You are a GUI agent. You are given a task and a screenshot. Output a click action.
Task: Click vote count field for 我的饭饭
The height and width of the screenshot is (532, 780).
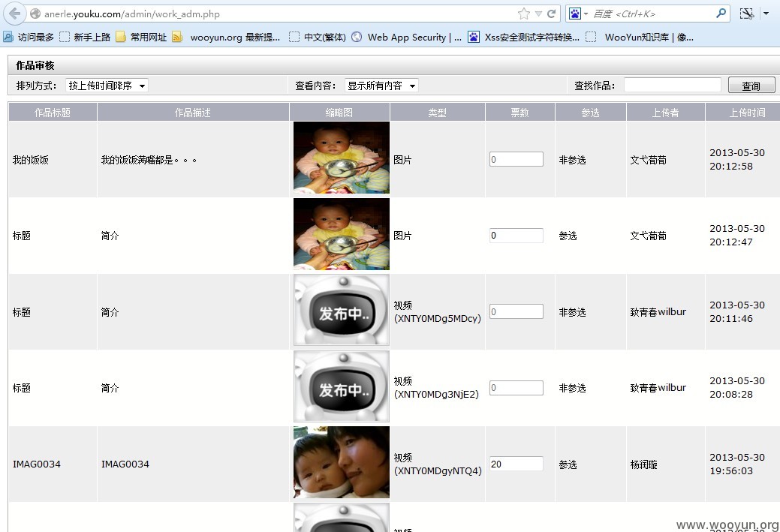click(516, 159)
